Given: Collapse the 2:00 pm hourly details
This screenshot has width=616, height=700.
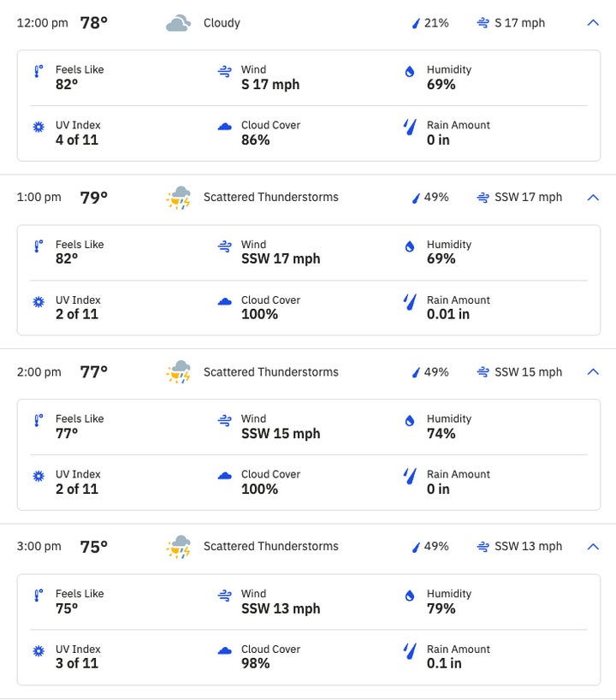Looking at the screenshot, I should pos(593,372).
